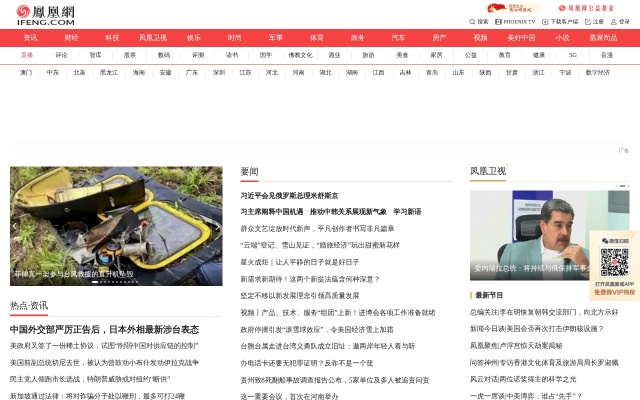640x400 pixels.
Task: Open the 直播 sub-navigation link
Action: tap(27, 55)
